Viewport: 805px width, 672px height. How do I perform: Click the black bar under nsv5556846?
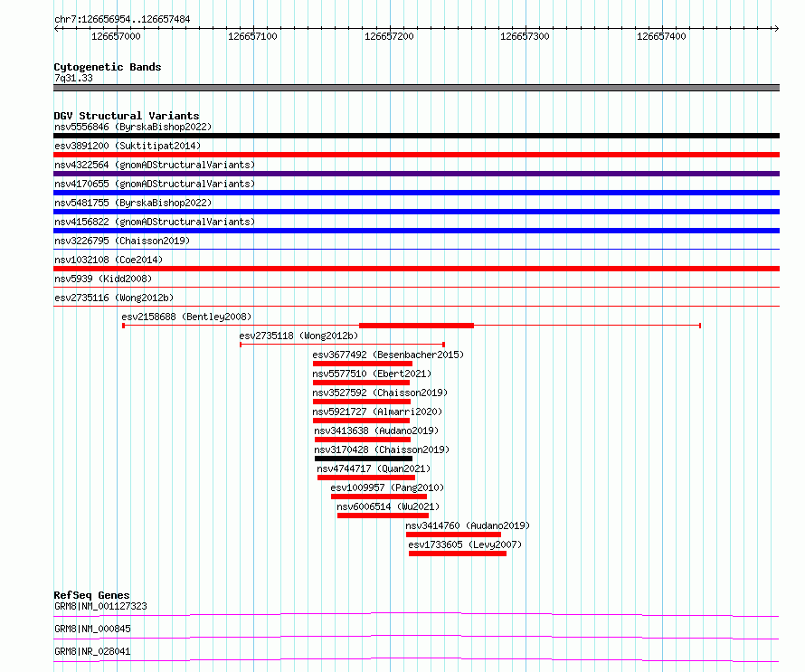(x=416, y=136)
